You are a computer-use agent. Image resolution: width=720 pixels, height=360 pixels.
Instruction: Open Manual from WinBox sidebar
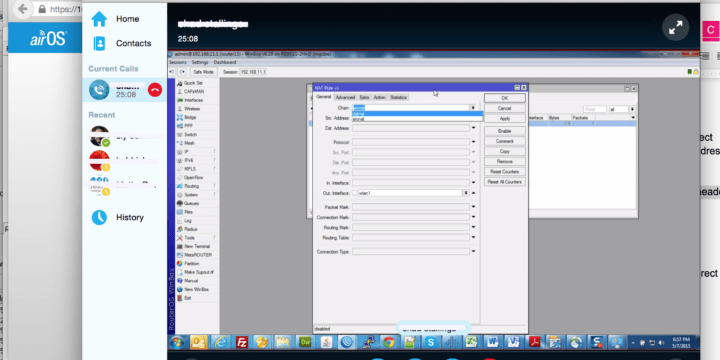pyautogui.click(x=191, y=281)
